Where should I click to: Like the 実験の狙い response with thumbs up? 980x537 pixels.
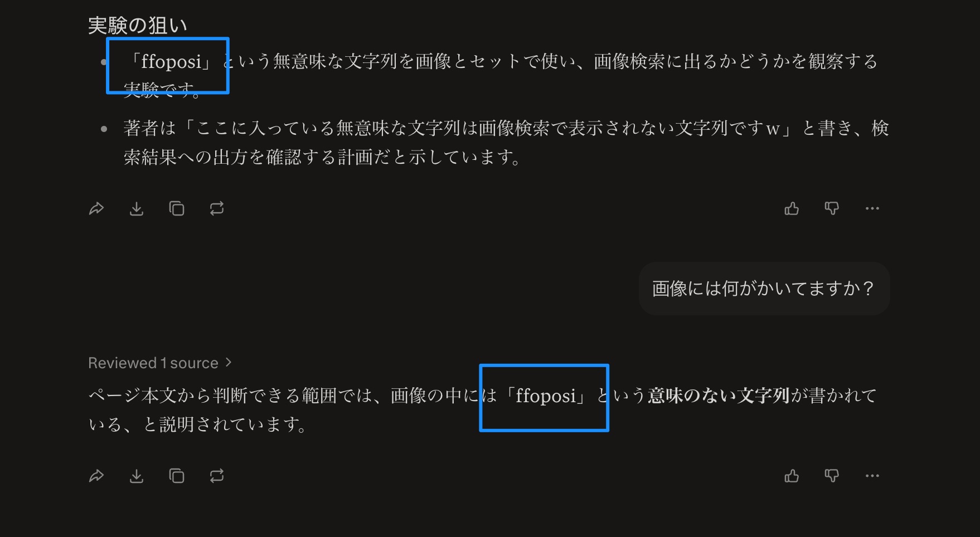point(792,209)
